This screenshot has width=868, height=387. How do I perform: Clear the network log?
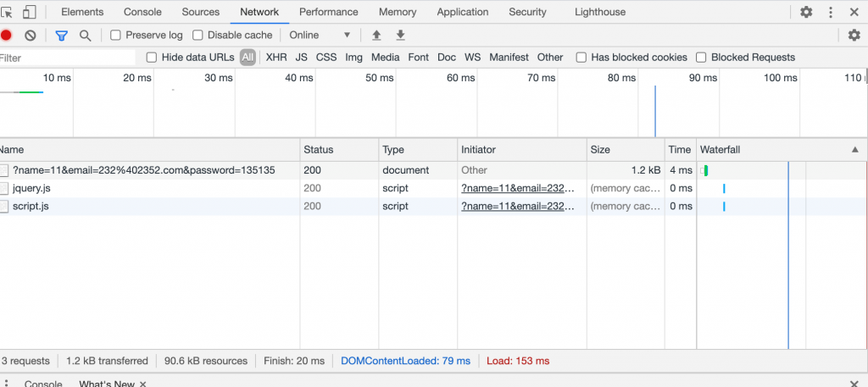(31, 36)
